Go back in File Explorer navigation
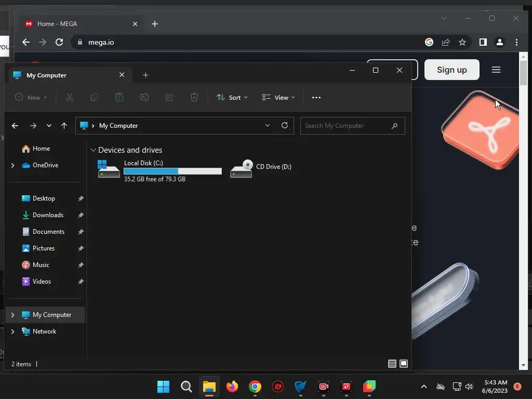532x399 pixels. coord(15,126)
